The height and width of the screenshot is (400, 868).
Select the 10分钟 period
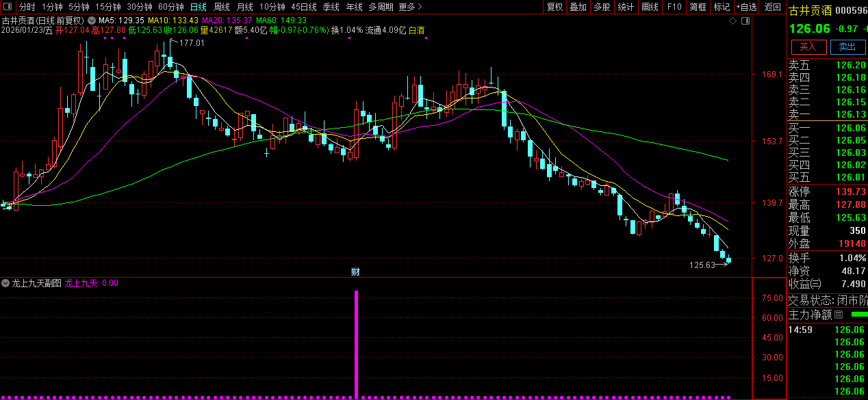pyautogui.click(x=272, y=7)
